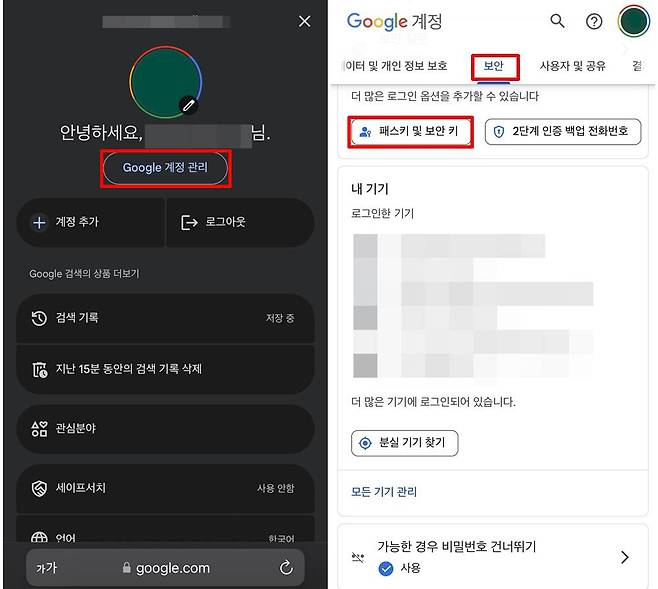The image size is (658, 589).
Task: Tap the blue check icon next to 사용
Action: [x=386, y=568]
